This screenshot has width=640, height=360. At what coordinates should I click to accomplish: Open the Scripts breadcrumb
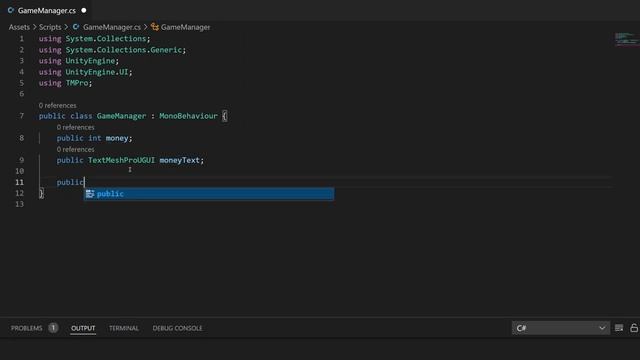[50, 27]
